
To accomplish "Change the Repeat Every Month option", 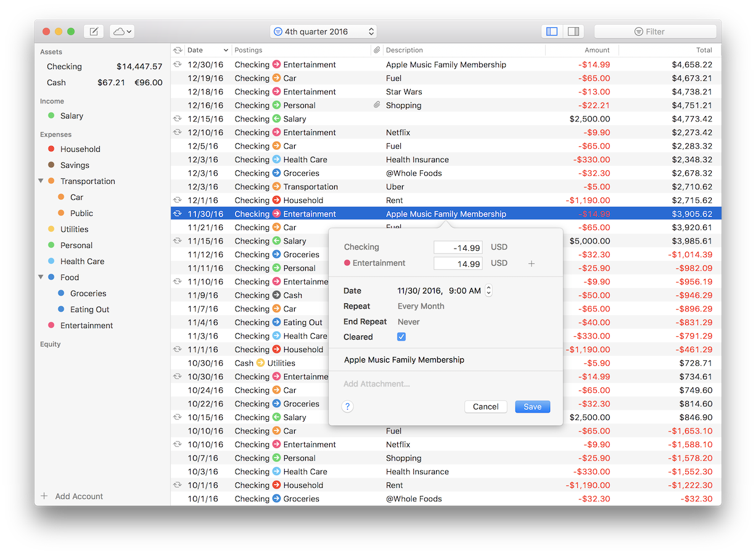I will click(421, 306).
